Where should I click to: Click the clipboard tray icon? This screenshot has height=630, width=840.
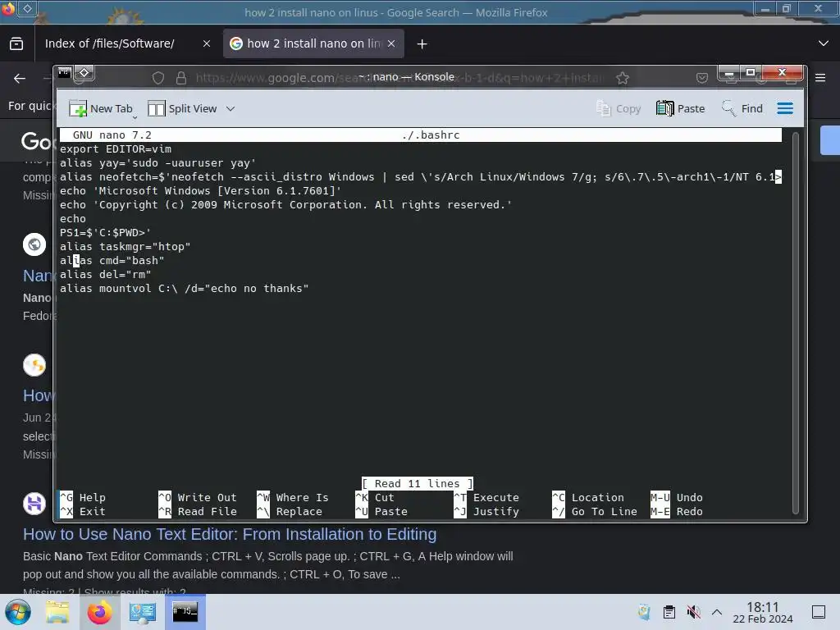(669, 612)
